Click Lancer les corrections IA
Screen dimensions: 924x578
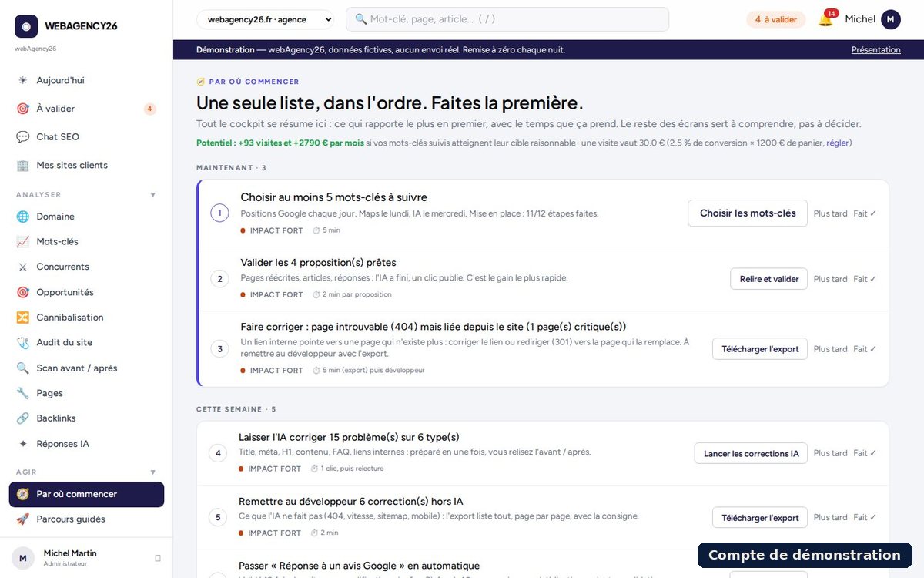point(752,453)
